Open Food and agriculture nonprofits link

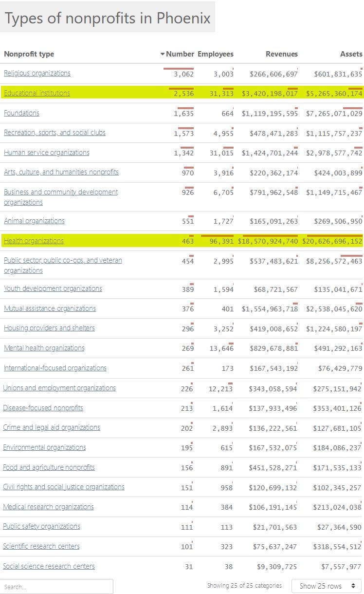49,467
